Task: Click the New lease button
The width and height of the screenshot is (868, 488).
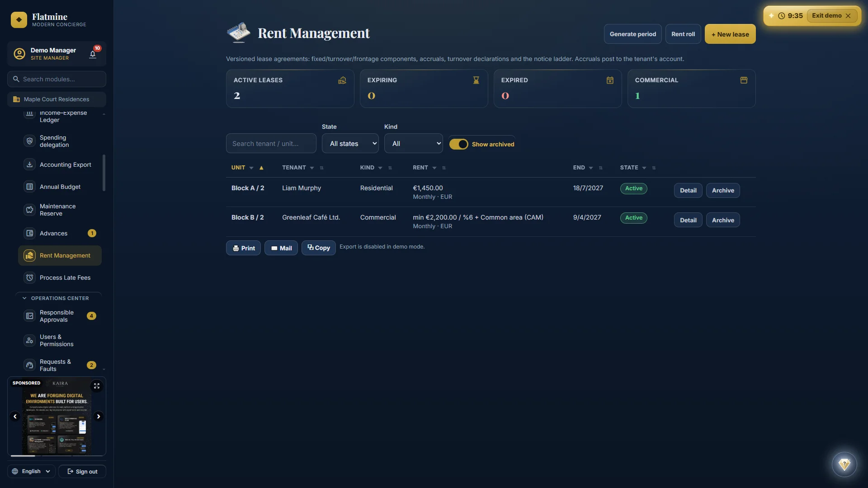Action: point(730,34)
